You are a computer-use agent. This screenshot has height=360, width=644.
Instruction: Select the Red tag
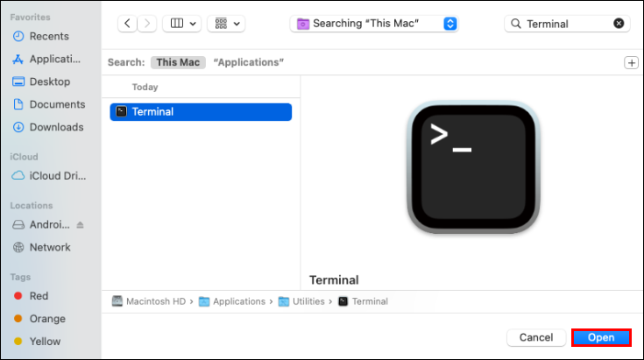[x=31, y=296]
